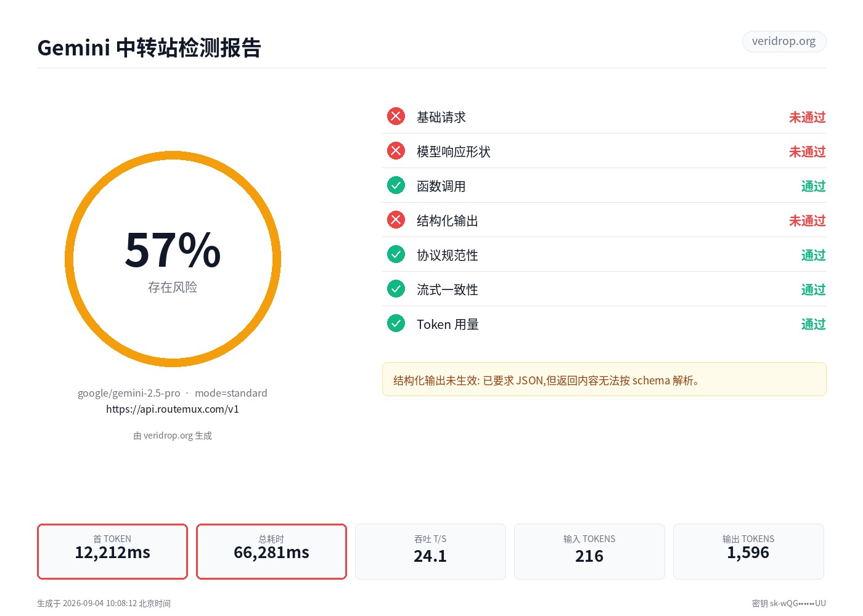Click the 通过 status for 函数调用

813,186
